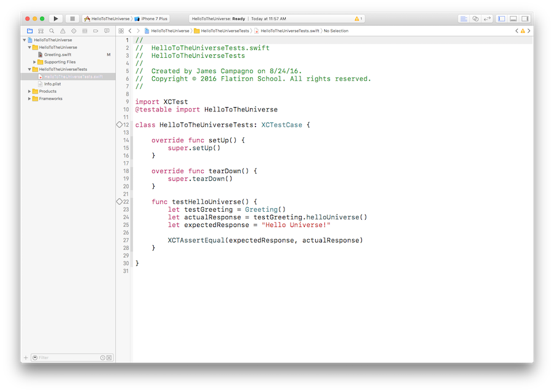Collapse the HelloToTheUniverse project root
Screen dimensions: 554x392
coord(25,40)
